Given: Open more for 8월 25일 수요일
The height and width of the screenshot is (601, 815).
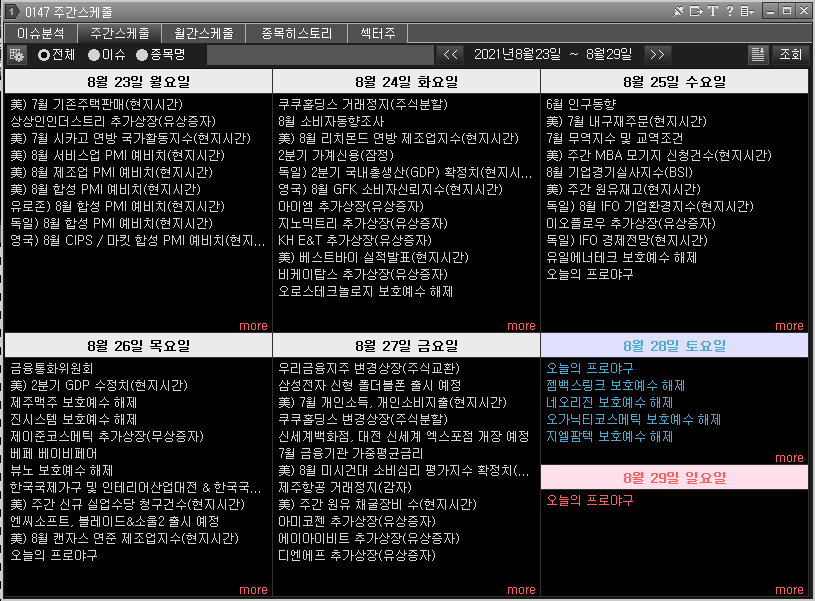Looking at the screenshot, I should coord(789,326).
